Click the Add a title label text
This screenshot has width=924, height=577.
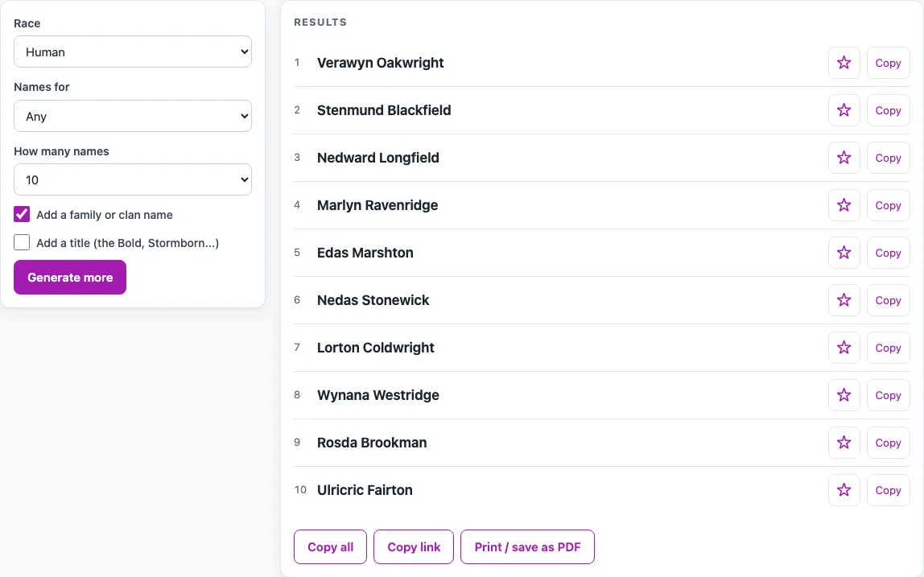(127, 243)
